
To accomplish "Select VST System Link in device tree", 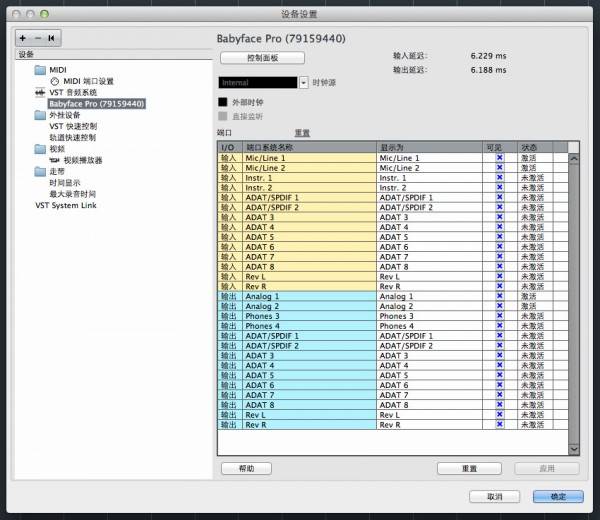I will [66, 205].
